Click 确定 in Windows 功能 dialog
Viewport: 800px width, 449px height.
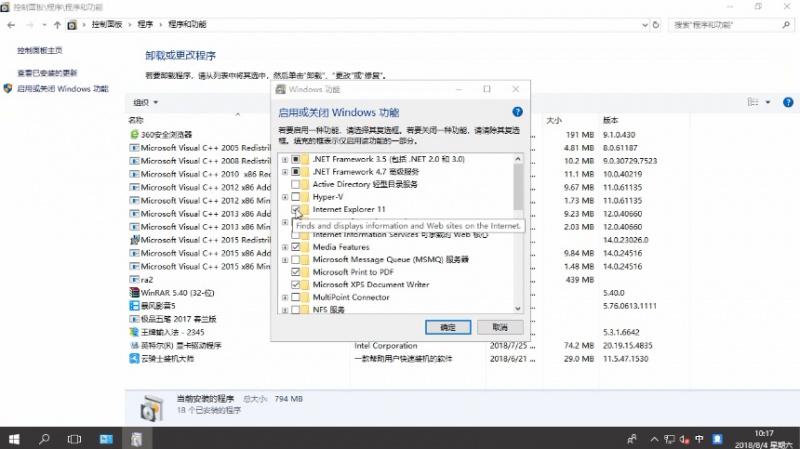[448, 327]
